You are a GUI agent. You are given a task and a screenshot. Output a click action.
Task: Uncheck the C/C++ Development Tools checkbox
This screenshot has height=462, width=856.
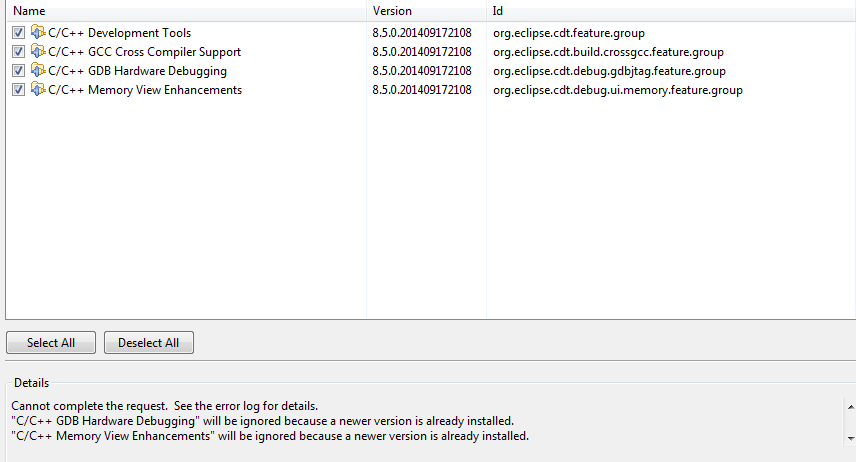click(19, 33)
